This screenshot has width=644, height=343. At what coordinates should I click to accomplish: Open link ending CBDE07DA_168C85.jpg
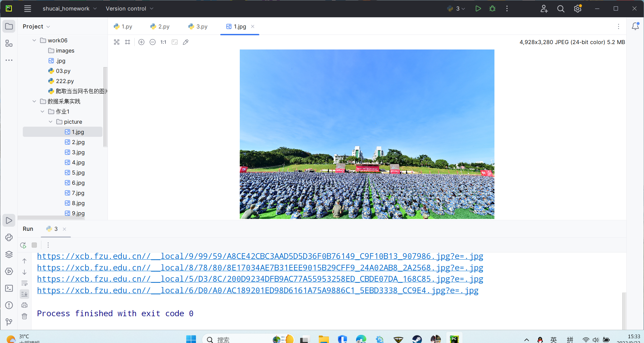tap(260, 279)
